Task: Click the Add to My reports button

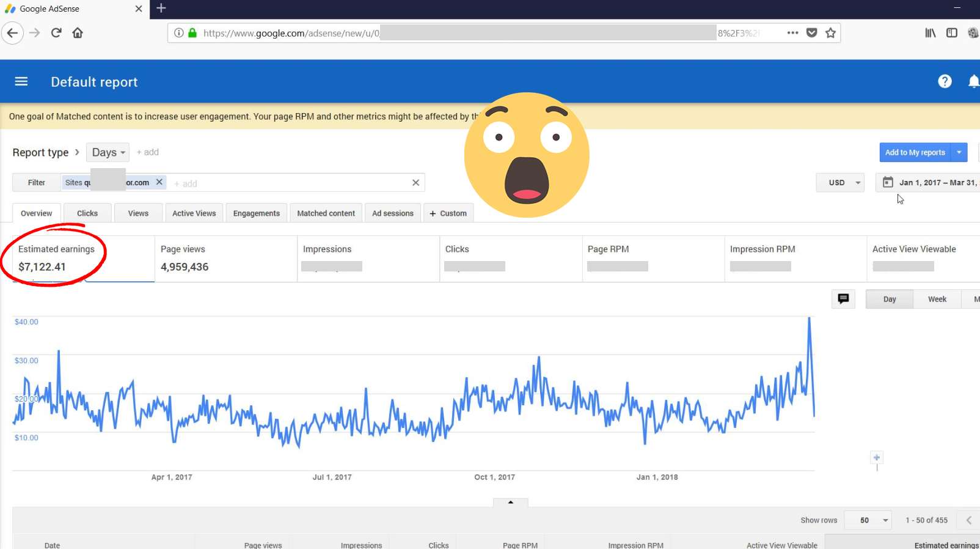Action: coord(915,152)
